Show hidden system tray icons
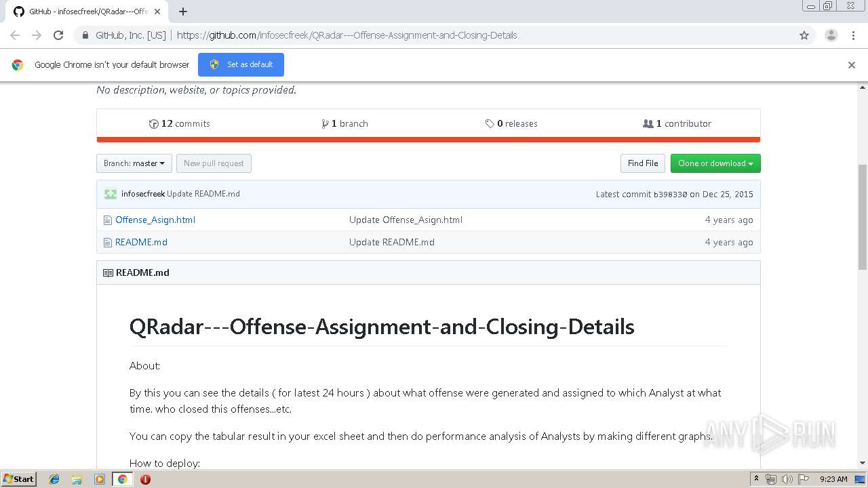Image resolution: width=868 pixels, height=488 pixels. coord(756,479)
